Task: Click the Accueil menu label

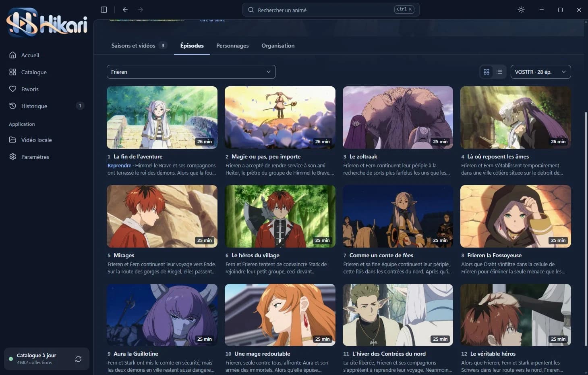Action: (x=30, y=55)
